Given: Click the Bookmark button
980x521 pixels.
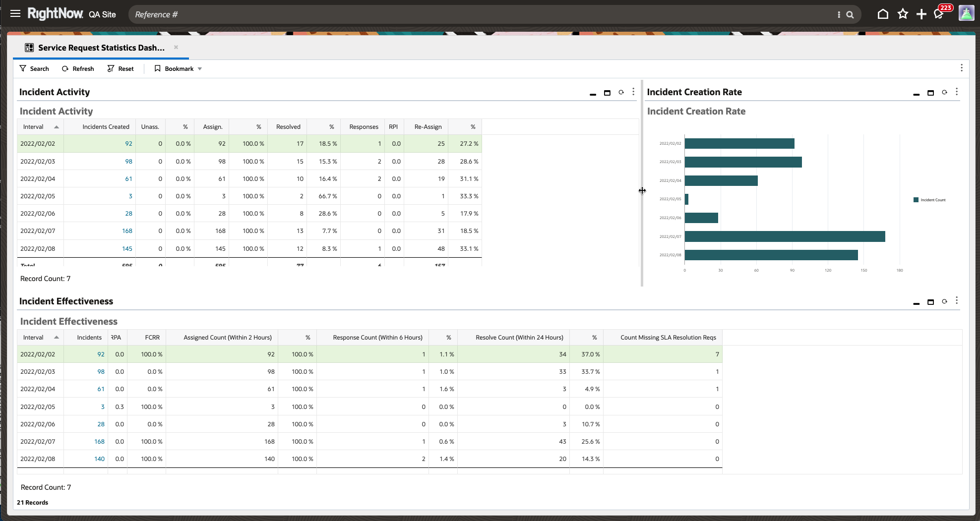Looking at the screenshot, I should coord(174,68).
